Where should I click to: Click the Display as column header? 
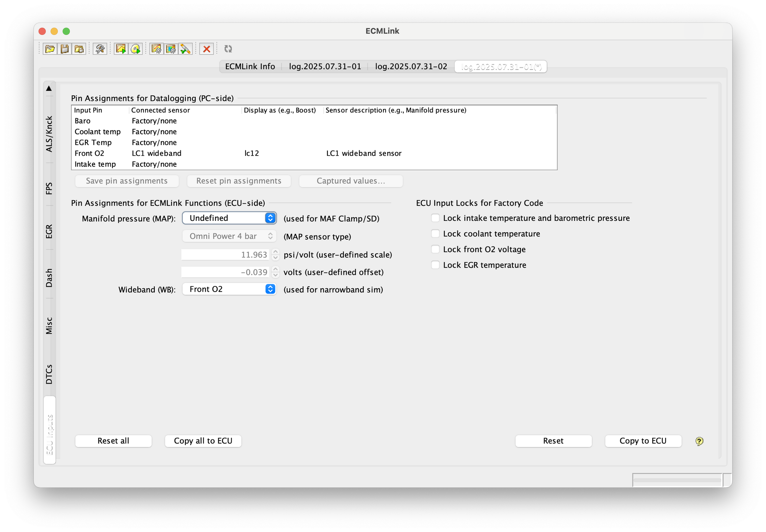[x=283, y=110]
